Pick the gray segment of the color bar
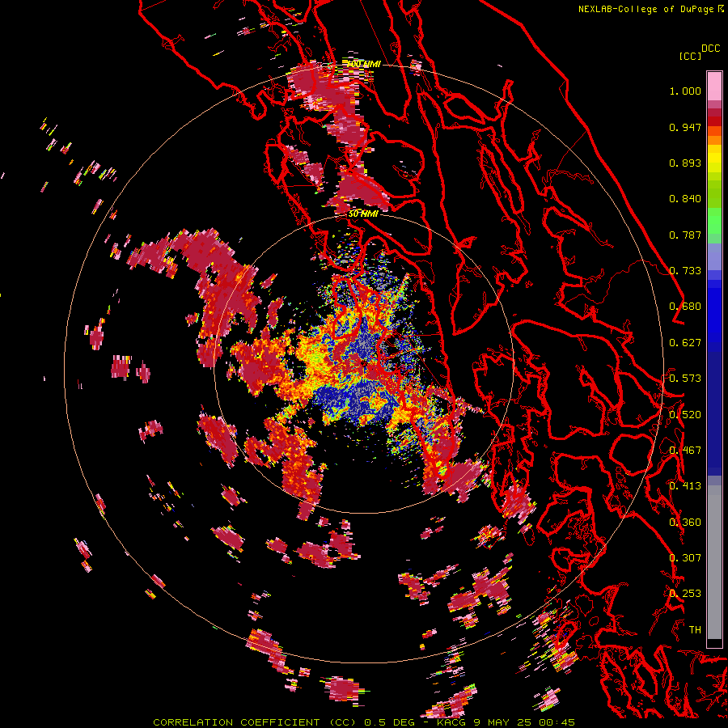728x728 pixels. 714,562
